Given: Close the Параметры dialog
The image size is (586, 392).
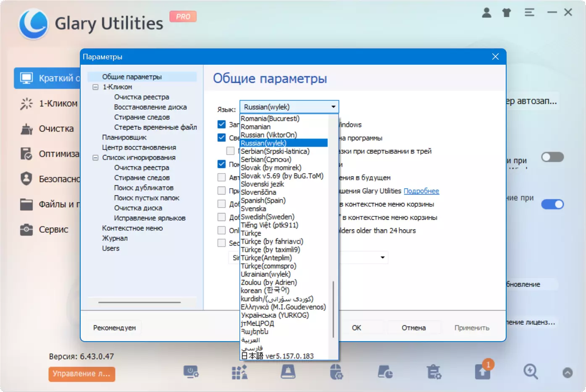Looking at the screenshot, I should point(495,57).
